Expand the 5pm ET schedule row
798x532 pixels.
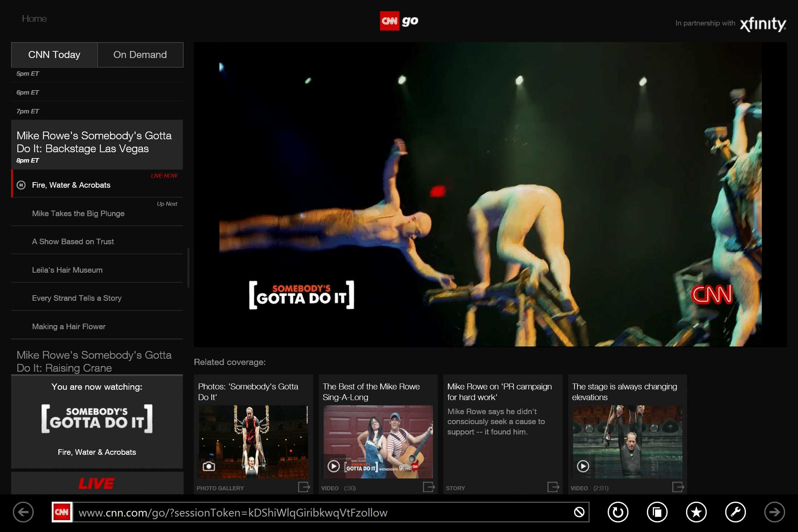point(97,73)
